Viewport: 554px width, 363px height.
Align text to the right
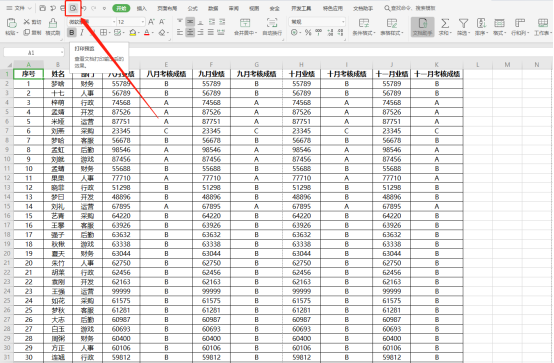(201, 33)
